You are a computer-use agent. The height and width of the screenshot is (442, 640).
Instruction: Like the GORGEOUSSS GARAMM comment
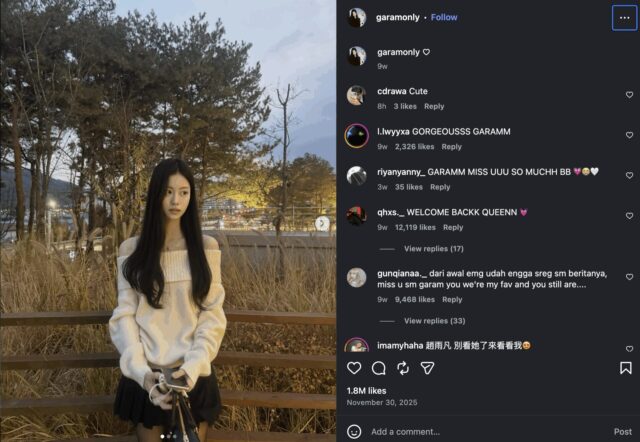(629, 135)
